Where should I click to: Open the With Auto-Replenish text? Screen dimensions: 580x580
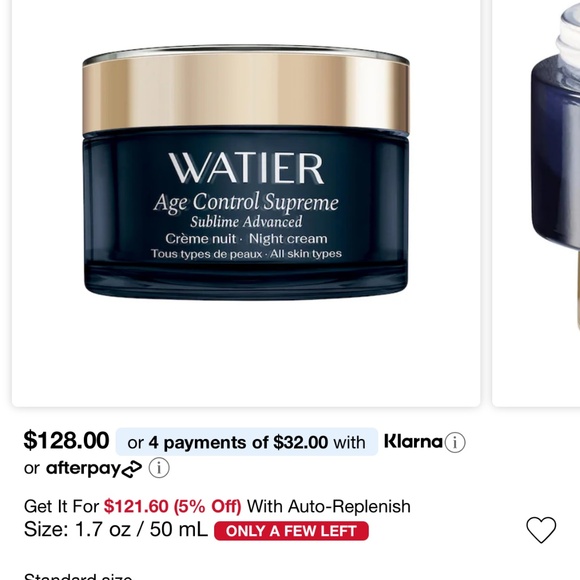(x=328, y=506)
